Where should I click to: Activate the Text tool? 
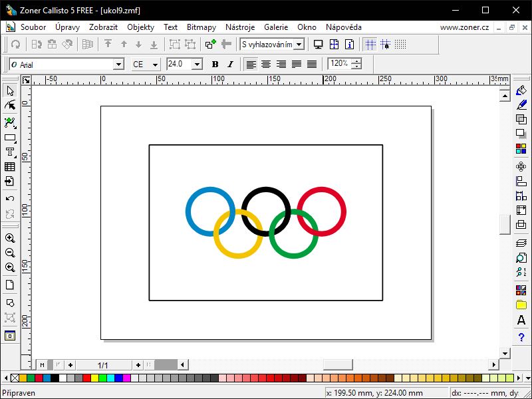click(10, 152)
